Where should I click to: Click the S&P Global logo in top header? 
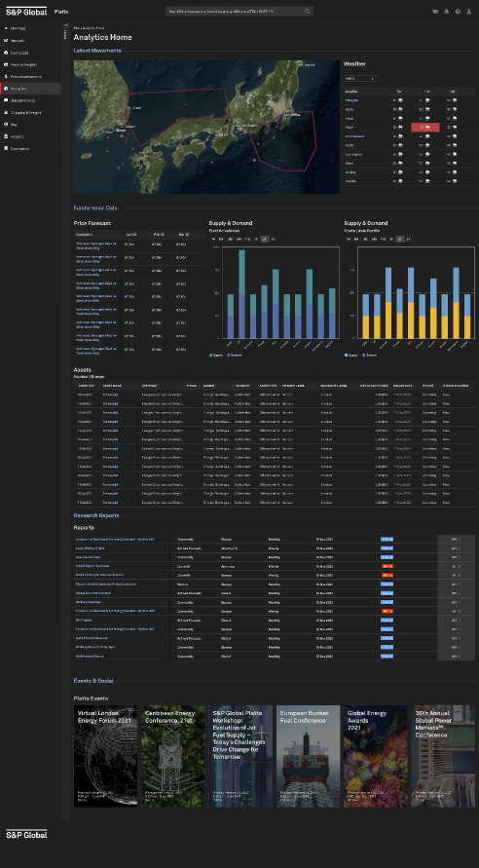point(26,11)
